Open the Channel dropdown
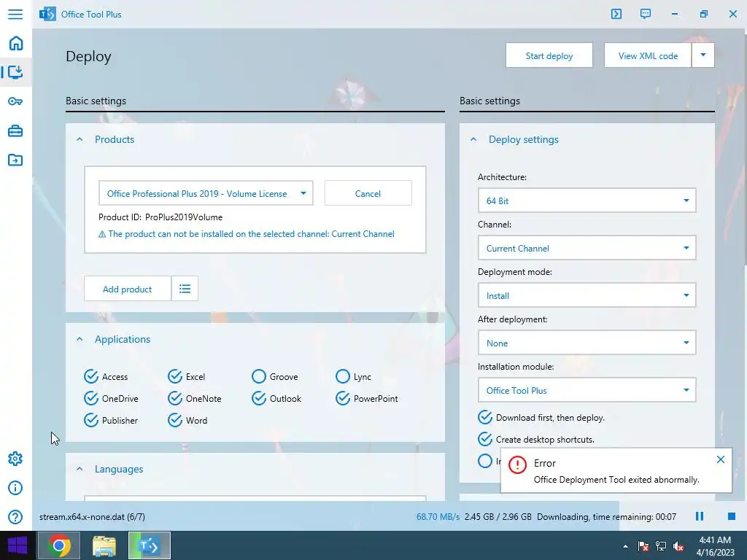The width and height of the screenshot is (747, 560). (x=587, y=248)
